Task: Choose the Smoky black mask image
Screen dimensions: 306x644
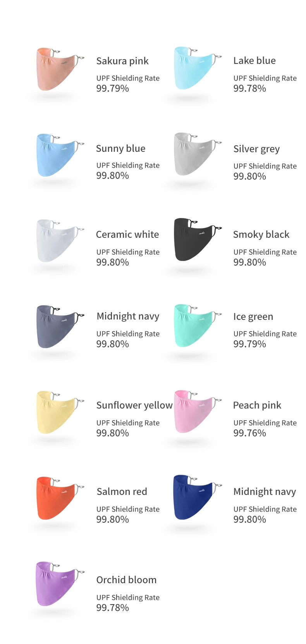Action: pos(198,240)
